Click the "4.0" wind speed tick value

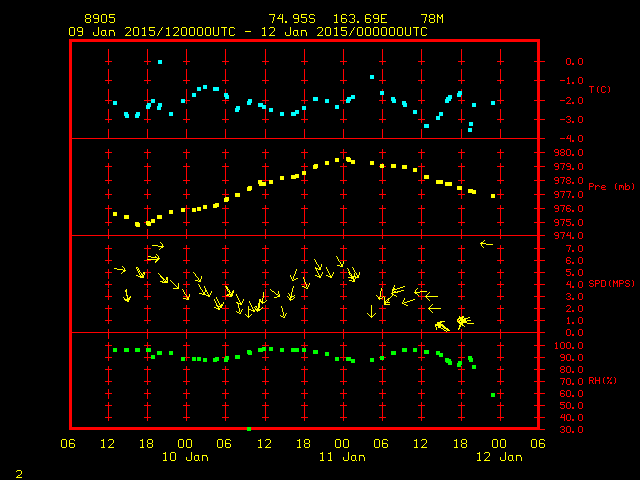tap(574, 285)
